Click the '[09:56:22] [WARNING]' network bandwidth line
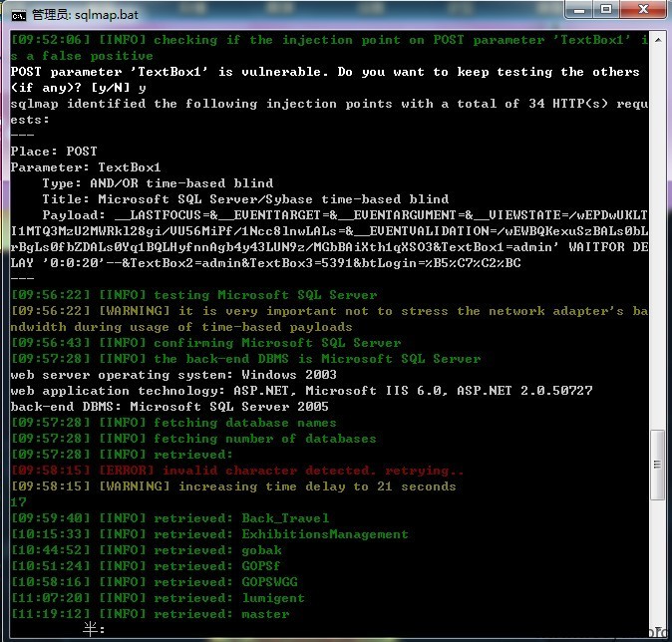 tap(329, 318)
